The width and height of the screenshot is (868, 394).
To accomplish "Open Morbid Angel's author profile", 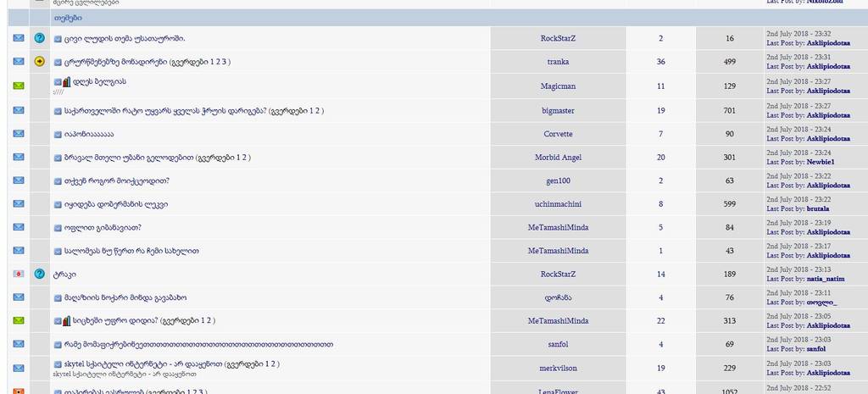I will coord(558,158).
